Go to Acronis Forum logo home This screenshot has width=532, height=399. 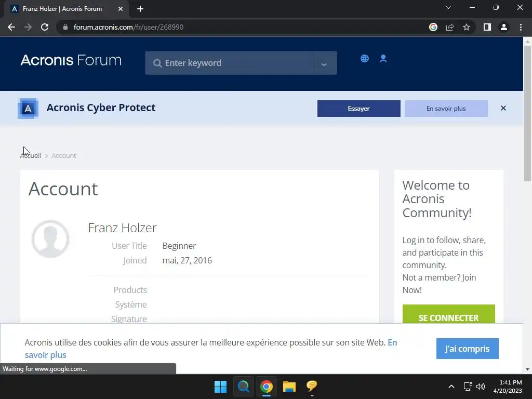71,60
